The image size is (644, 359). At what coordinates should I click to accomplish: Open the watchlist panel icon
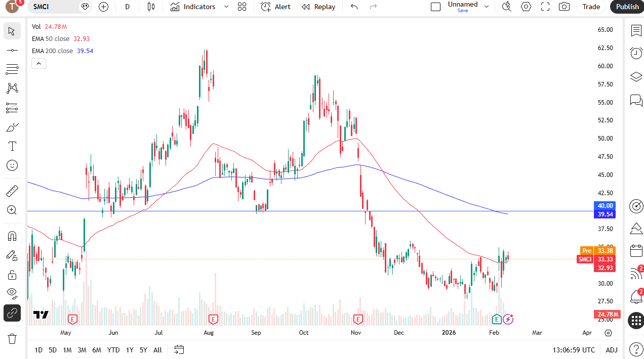[x=636, y=31]
